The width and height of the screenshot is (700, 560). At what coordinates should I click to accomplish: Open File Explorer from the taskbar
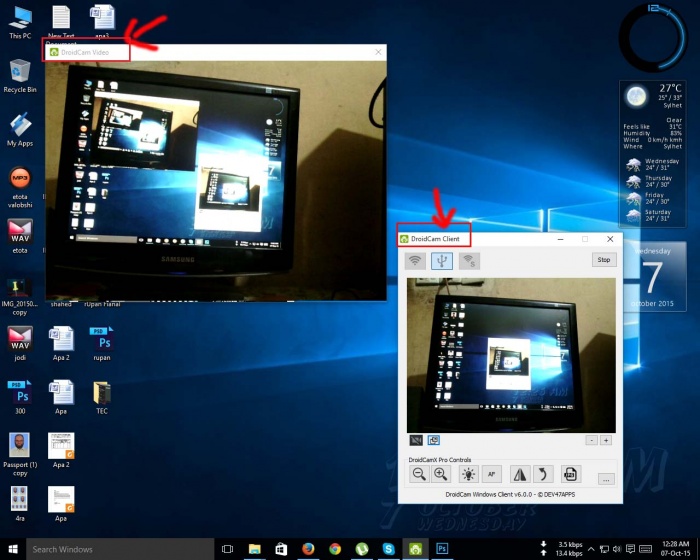click(x=254, y=549)
